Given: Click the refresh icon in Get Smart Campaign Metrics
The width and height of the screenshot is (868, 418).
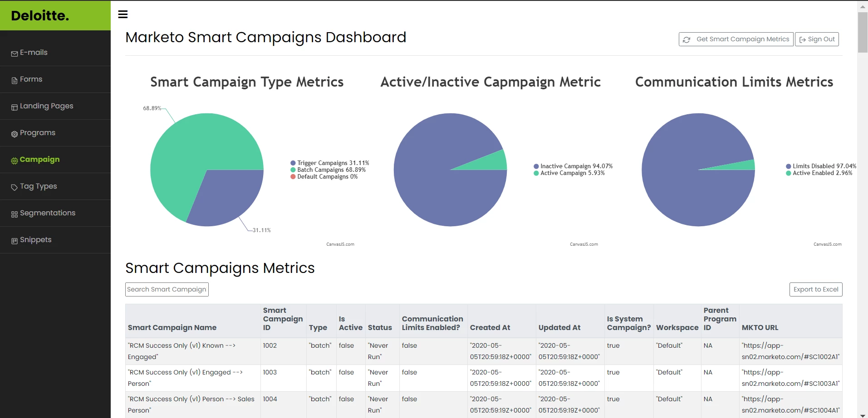Looking at the screenshot, I should [x=687, y=39].
